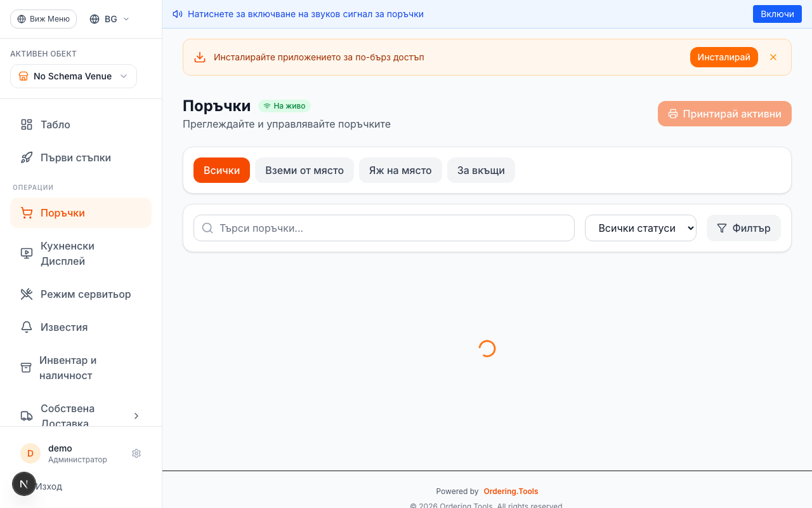Open Собствена Доставка delivery truck icon
This screenshot has height=508, width=812.
click(26, 415)
